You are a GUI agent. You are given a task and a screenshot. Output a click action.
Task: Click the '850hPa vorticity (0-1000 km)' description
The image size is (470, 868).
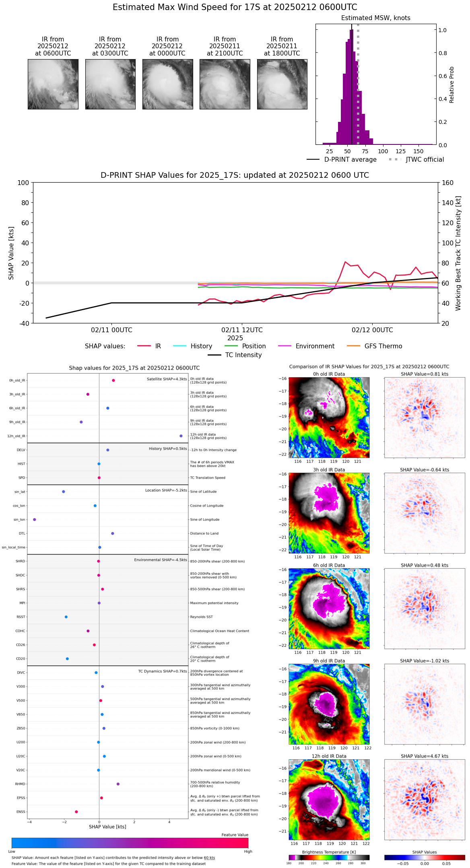pyautogui.click(x=215, y=728)
